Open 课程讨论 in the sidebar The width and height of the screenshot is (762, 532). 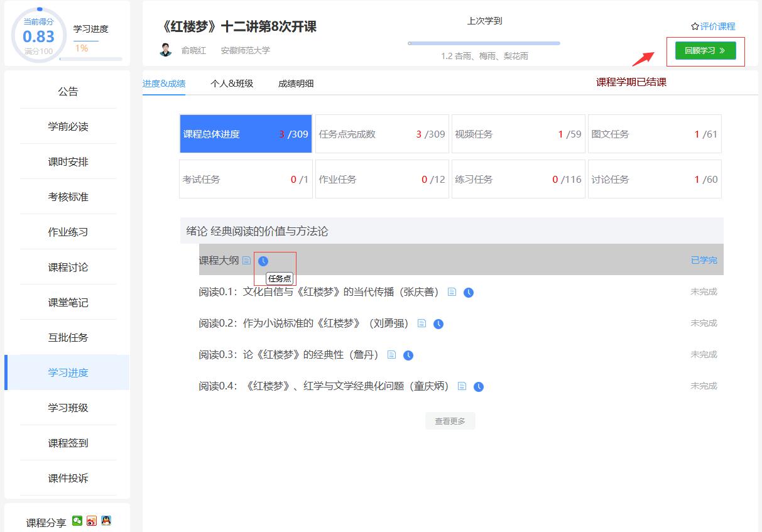68,267
